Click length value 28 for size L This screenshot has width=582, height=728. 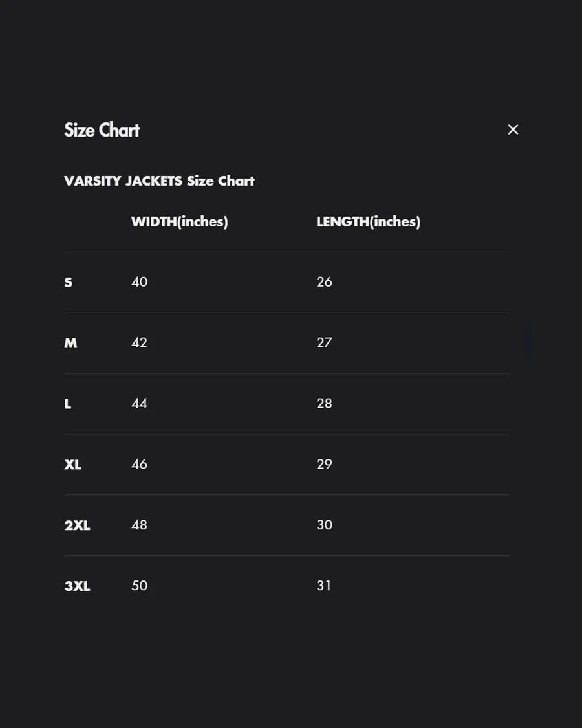pos(324,403)
